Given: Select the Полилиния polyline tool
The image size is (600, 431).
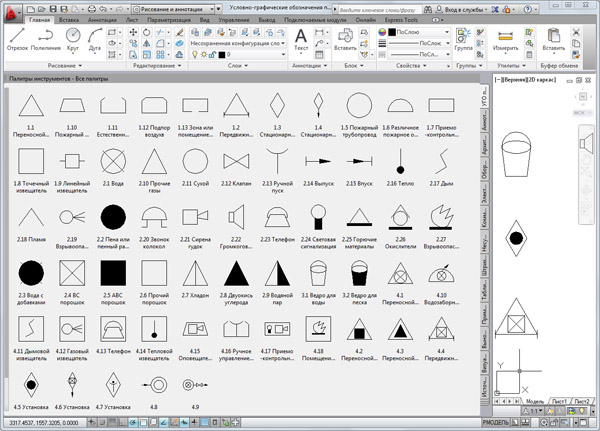Looking at the screenshot, I should point(46,37).
